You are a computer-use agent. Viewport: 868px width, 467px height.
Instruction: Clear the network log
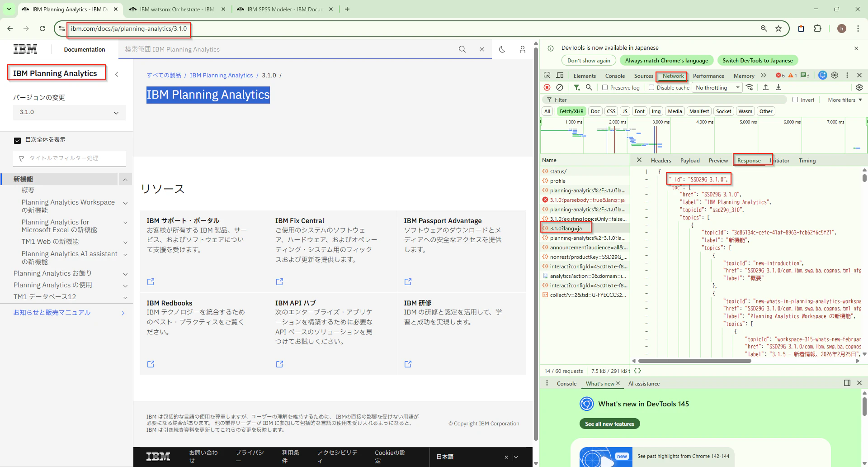point(560,87)
